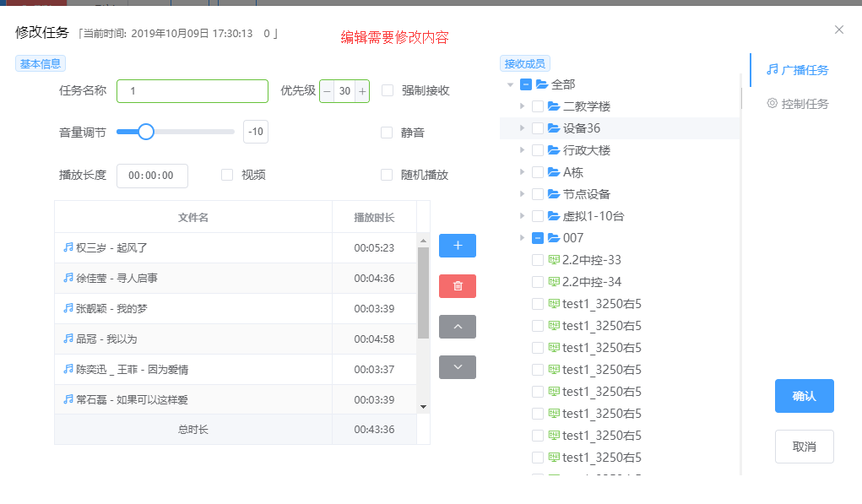This screenshot has height=504, width=862.
Task: Collapse the 全部 root tree node
Action: pyautogui.click(x=510, y=84)
